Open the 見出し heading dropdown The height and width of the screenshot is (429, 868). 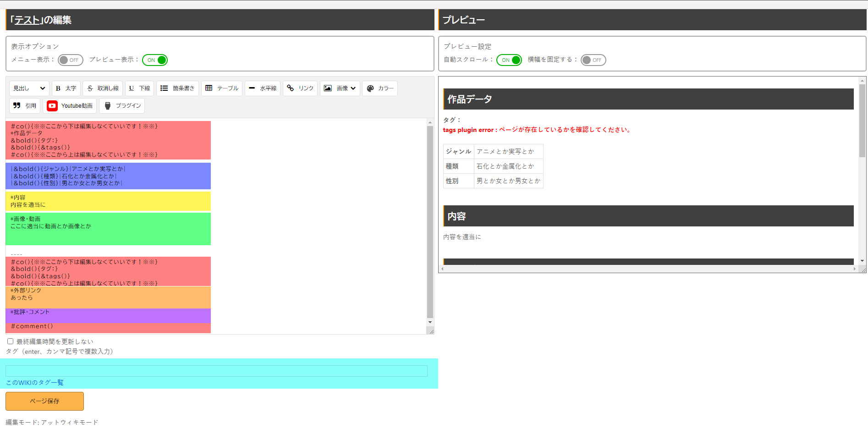(x=29, y=88)
